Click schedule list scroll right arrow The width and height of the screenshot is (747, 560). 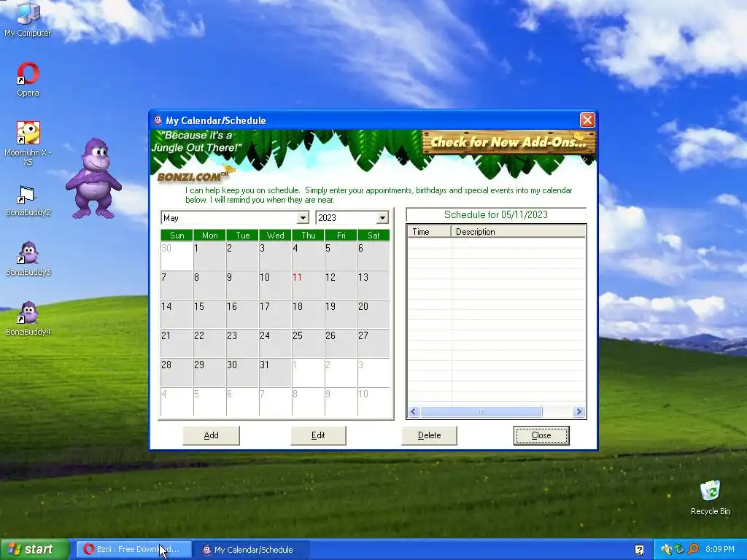(x=578, y=411)
